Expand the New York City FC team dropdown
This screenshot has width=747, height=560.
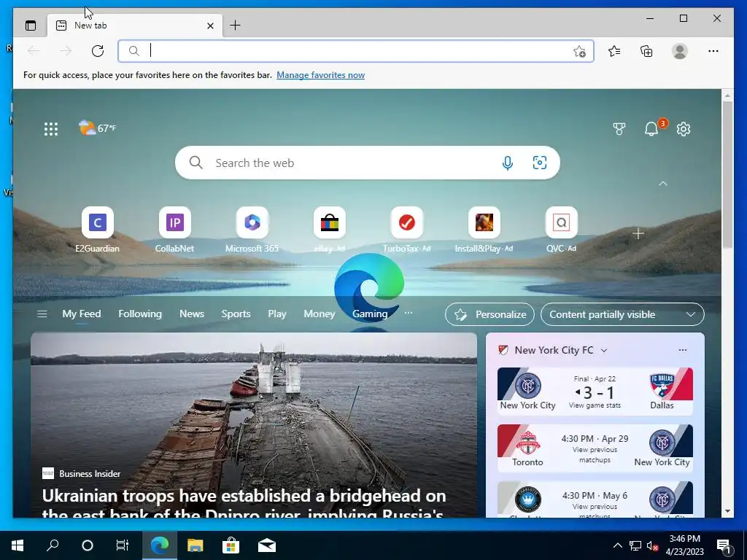pos(604,351)
